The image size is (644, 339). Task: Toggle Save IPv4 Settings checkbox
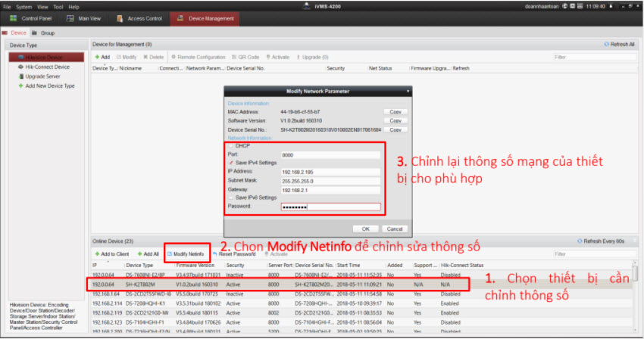click(231, 163)
